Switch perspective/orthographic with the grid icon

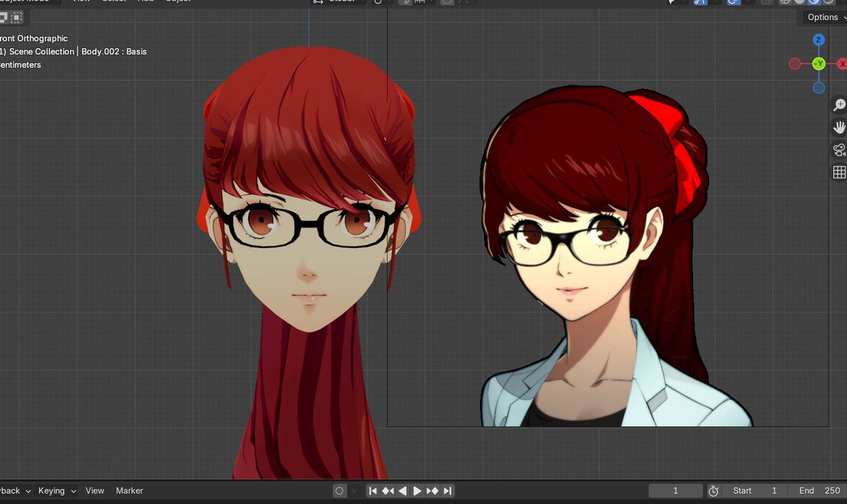(x=839, y=172)
